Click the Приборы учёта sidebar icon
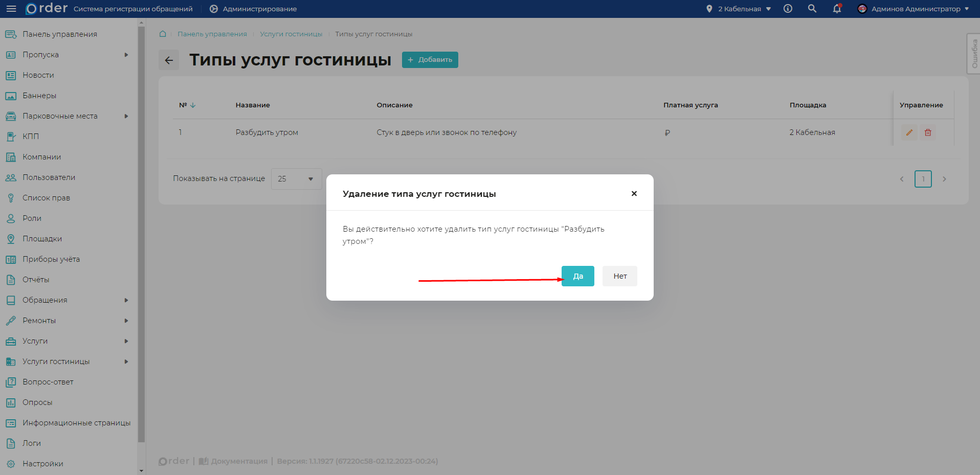The width and height of the screenshot is (980, 475). [11, 259]
